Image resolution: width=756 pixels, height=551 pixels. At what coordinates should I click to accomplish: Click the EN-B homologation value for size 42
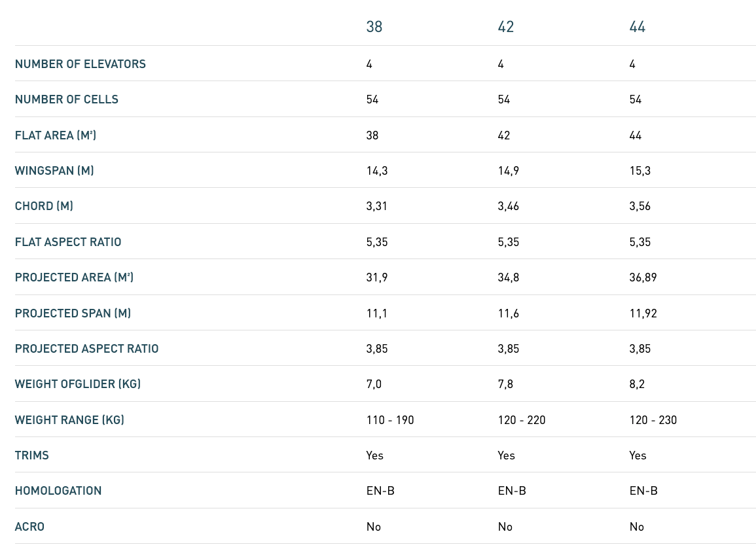(512, 491)
